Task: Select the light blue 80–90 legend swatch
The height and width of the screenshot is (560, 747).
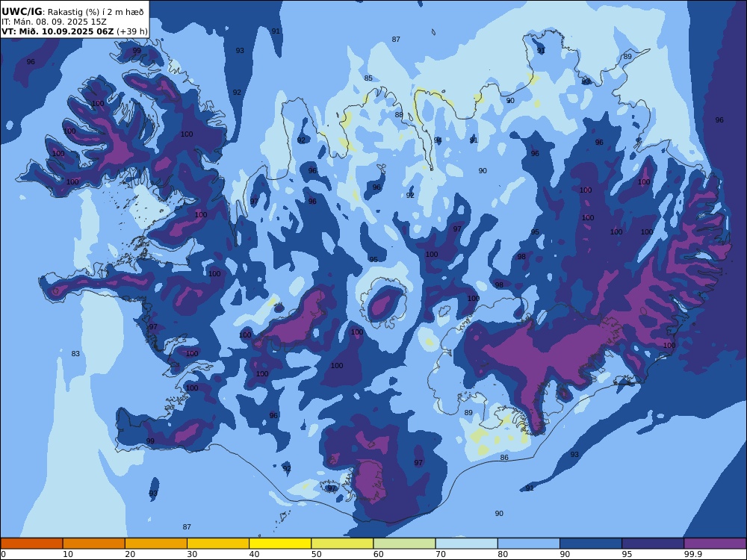Action: tap(529, 544)
